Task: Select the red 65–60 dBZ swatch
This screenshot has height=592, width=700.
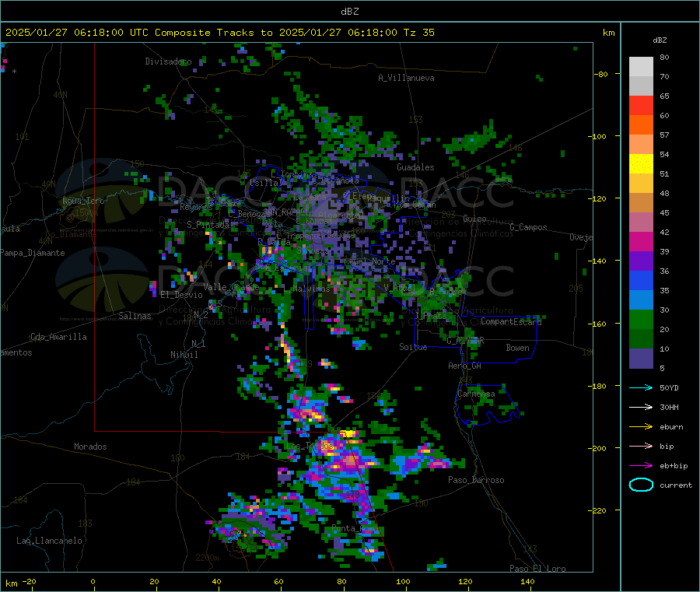Action: click(641, 105)
